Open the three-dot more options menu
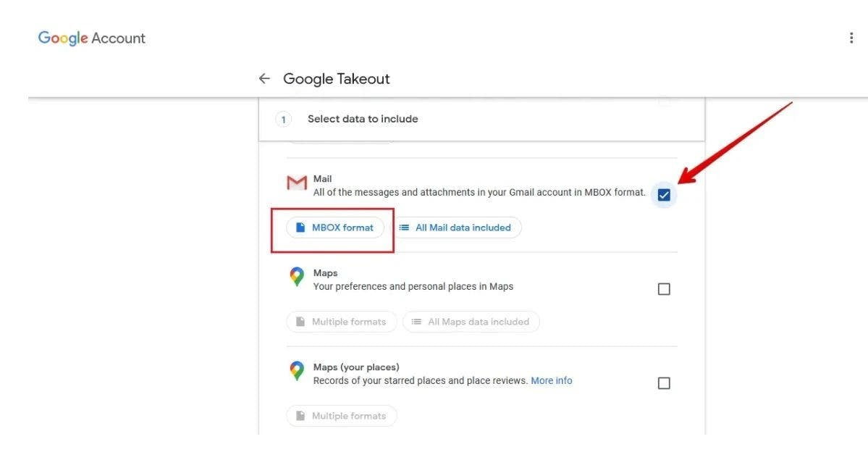Screen dimensions: 868x455 coord(851,38)
